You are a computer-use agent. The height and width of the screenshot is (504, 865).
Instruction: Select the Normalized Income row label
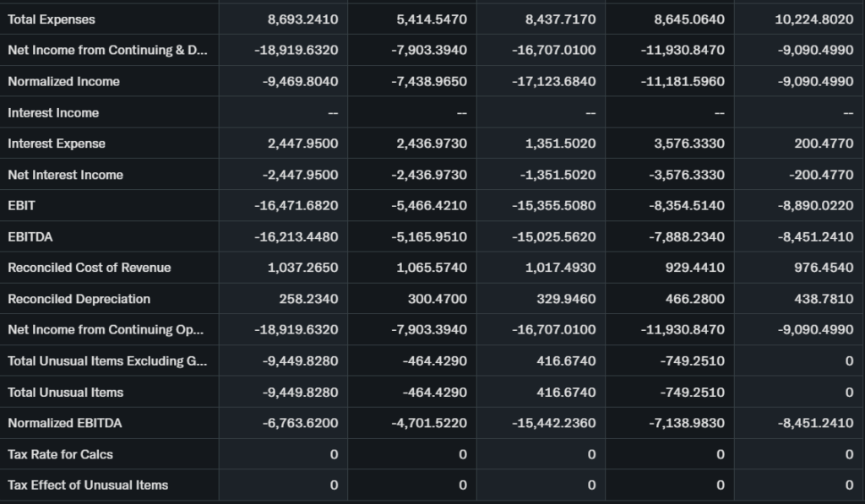pos(63,82)
